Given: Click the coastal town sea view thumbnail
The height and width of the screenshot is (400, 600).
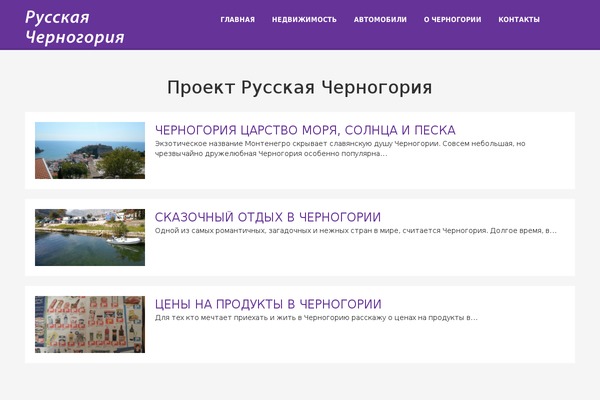Looking at the screenshot, I should point(90,150).
